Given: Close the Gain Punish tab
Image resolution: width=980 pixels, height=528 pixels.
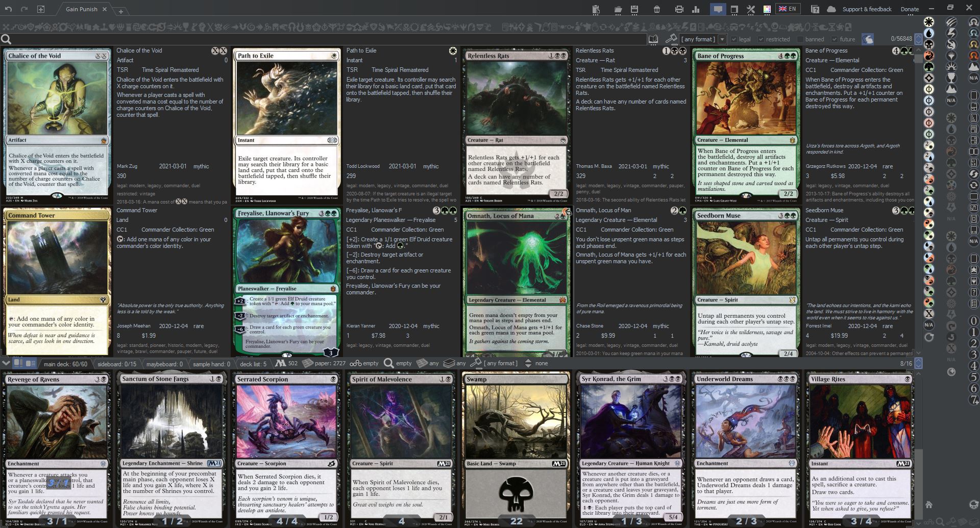Looking at the screenshot, I should tap(104, 9).
